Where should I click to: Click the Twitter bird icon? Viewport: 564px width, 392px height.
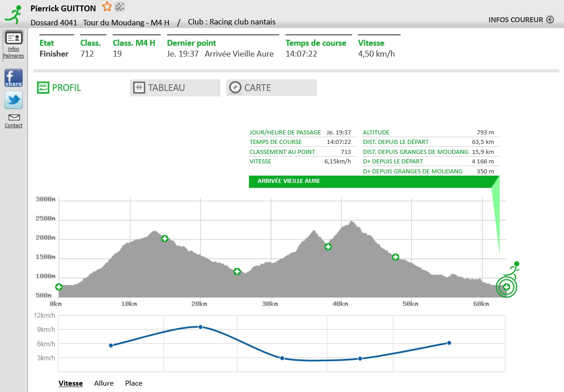coord(14,100)
